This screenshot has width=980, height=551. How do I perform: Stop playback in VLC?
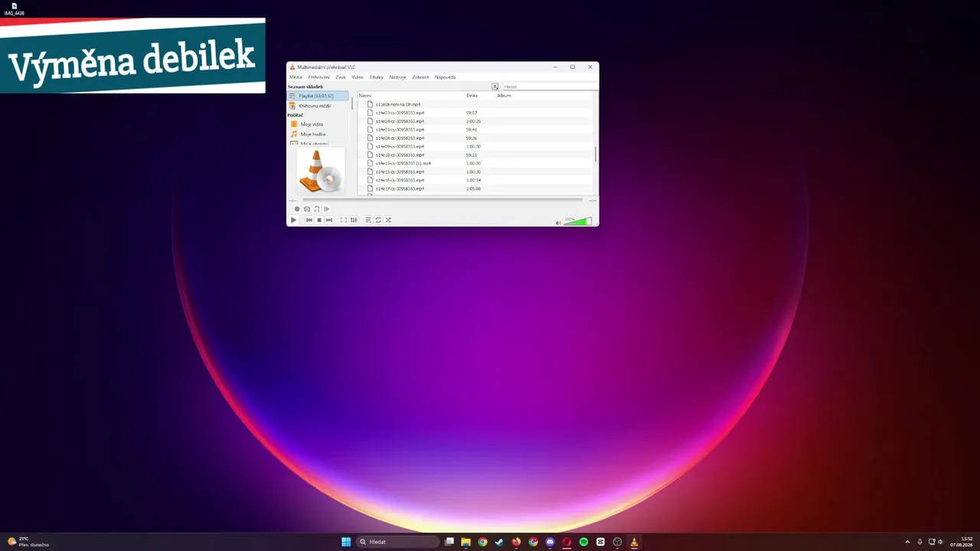point(319,220)
